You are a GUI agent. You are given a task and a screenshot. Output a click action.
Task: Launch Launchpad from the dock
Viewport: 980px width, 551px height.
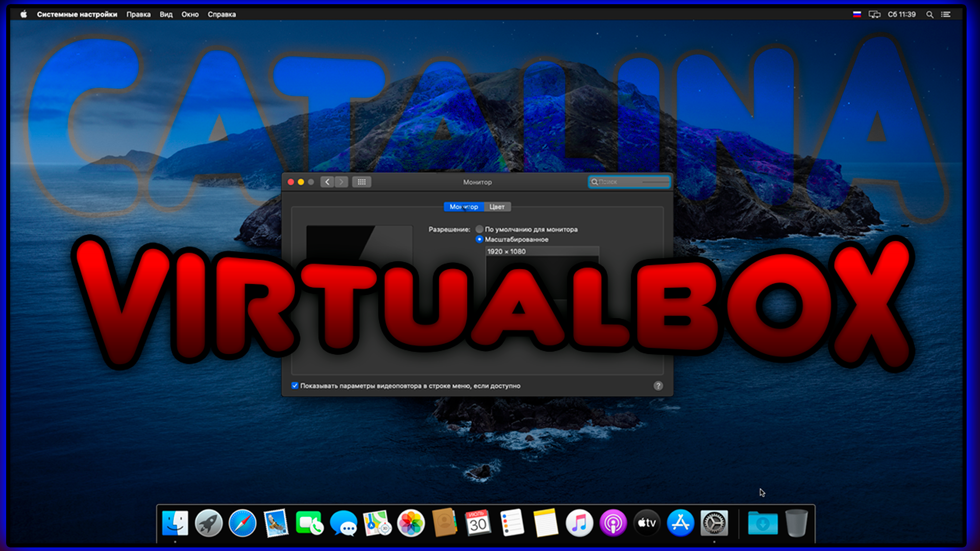click(209, 523)
